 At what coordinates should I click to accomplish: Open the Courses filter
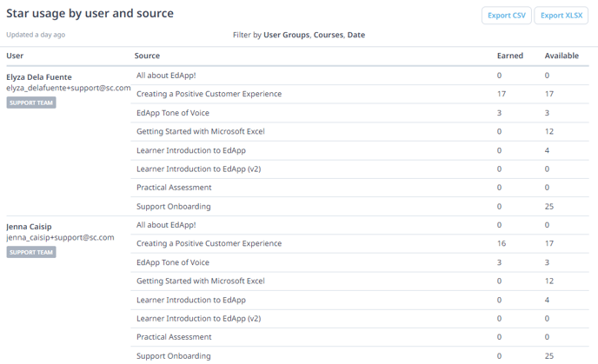point(329,35)
